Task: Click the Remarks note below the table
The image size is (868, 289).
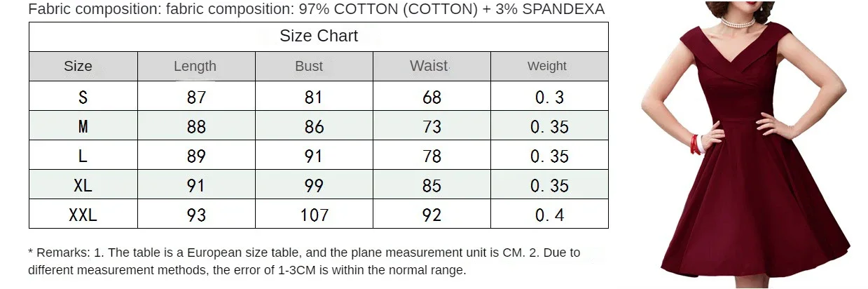Action: 304,261
